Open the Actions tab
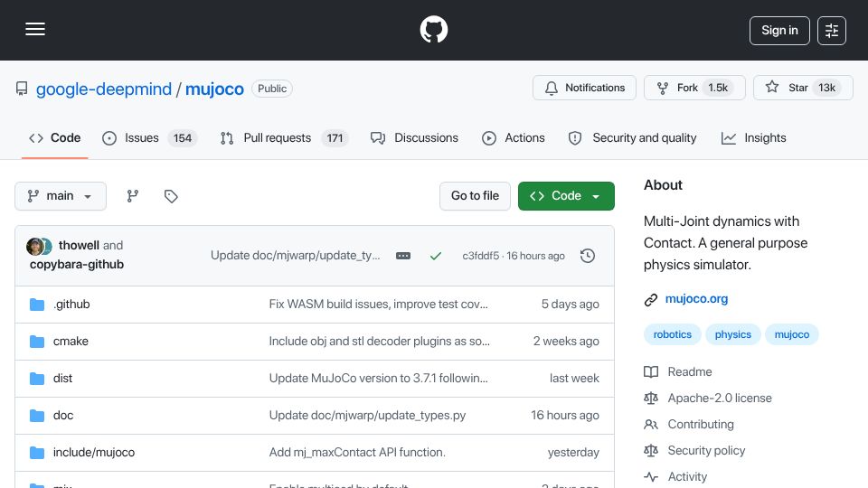This screenshot has height=488, width=868. pos(514,137)
